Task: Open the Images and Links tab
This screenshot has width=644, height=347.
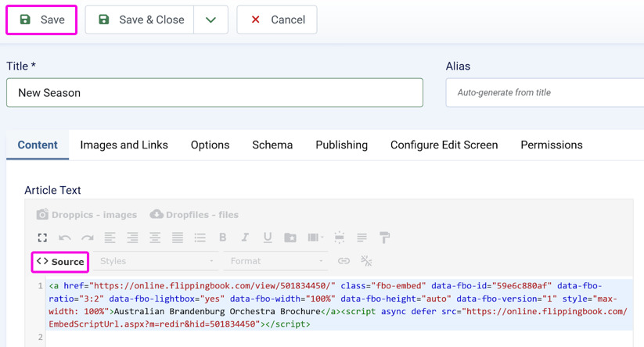Action: tap(124, 145)
